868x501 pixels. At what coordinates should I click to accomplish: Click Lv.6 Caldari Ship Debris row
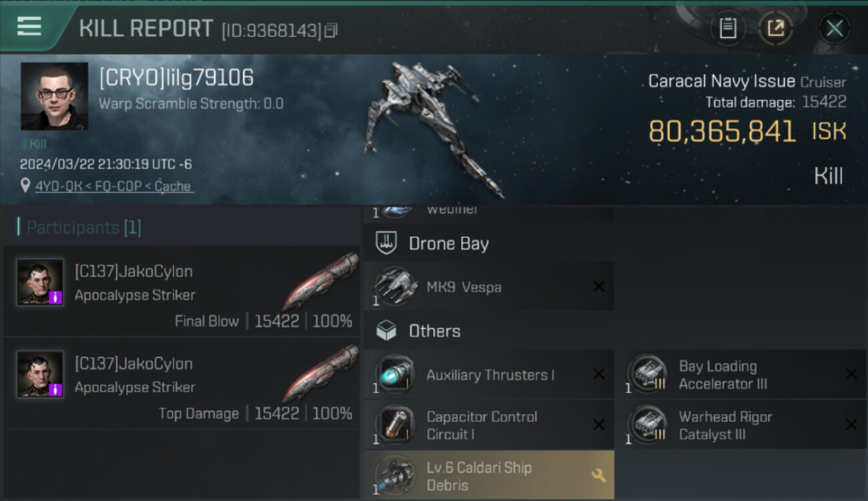(x=489, y=475)
